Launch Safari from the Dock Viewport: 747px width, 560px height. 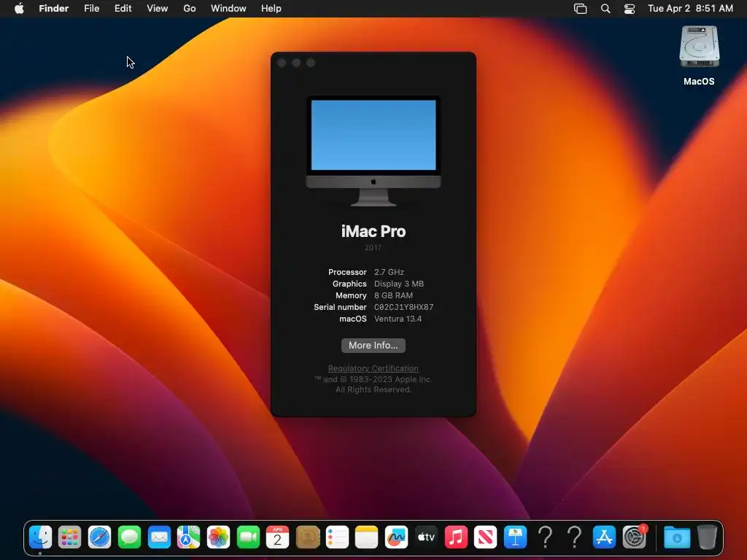[99, 537]
